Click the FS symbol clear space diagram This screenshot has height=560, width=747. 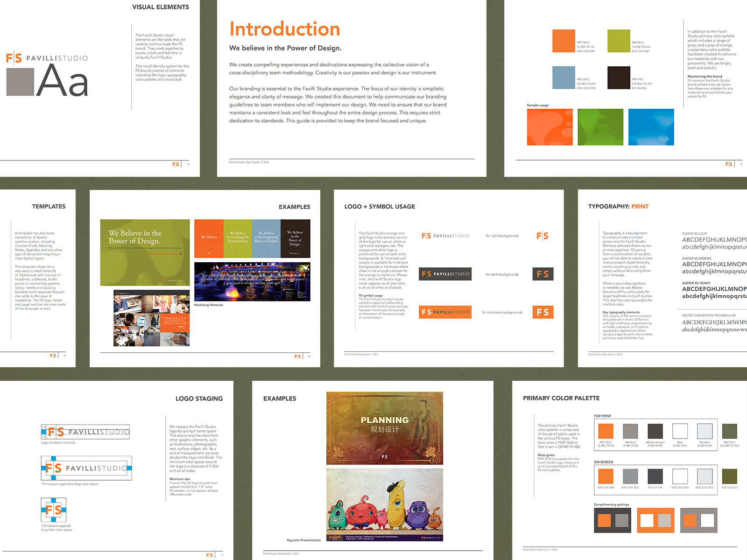click(x=54, y=510)
